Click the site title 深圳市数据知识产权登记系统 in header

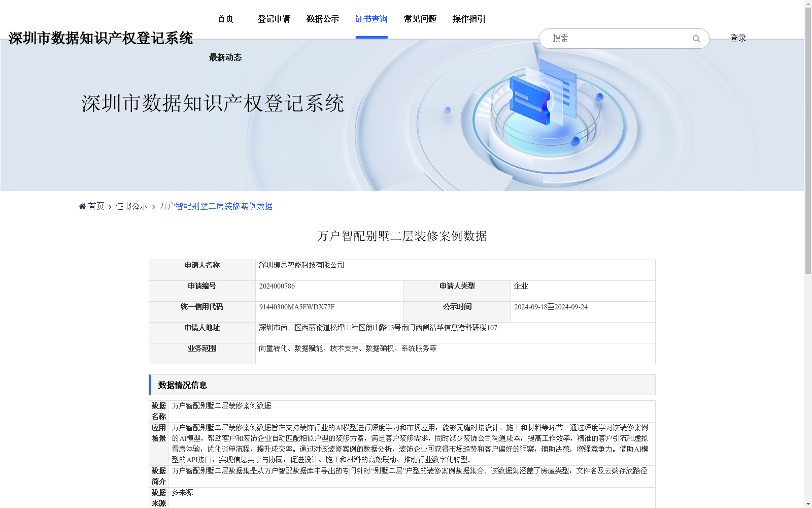point(100,38)
